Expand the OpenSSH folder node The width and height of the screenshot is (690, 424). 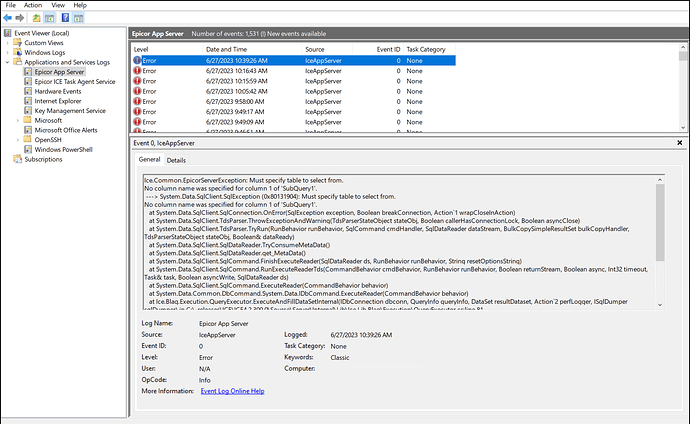point(16,140)
